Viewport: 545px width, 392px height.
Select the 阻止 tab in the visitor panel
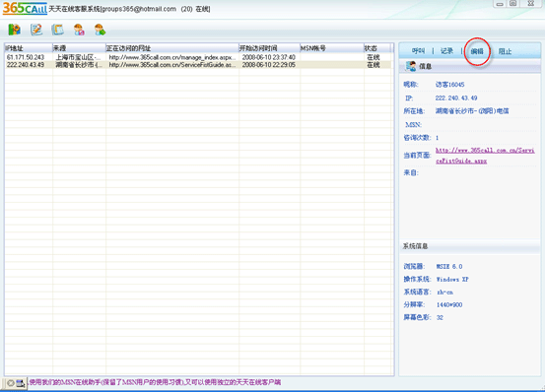(x=505, y=51)
